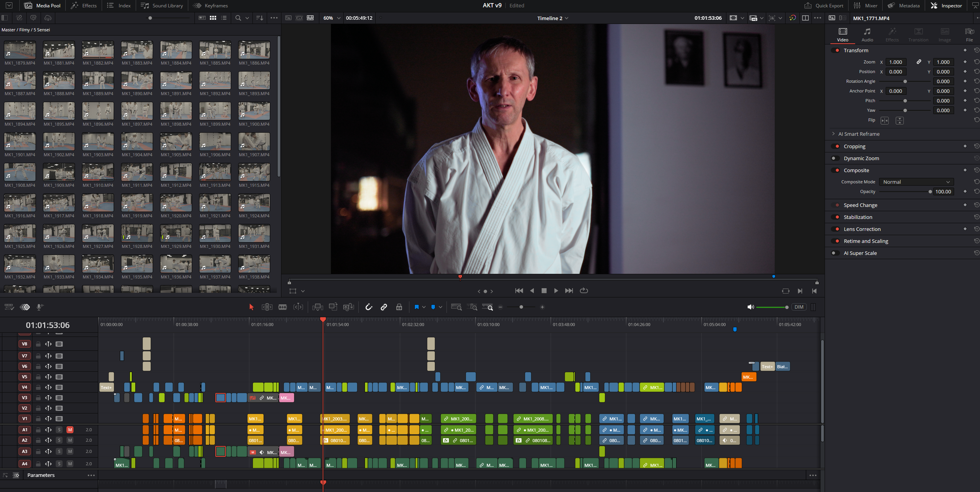Mute audio track A1
The image size is (980, 492).
70,430
